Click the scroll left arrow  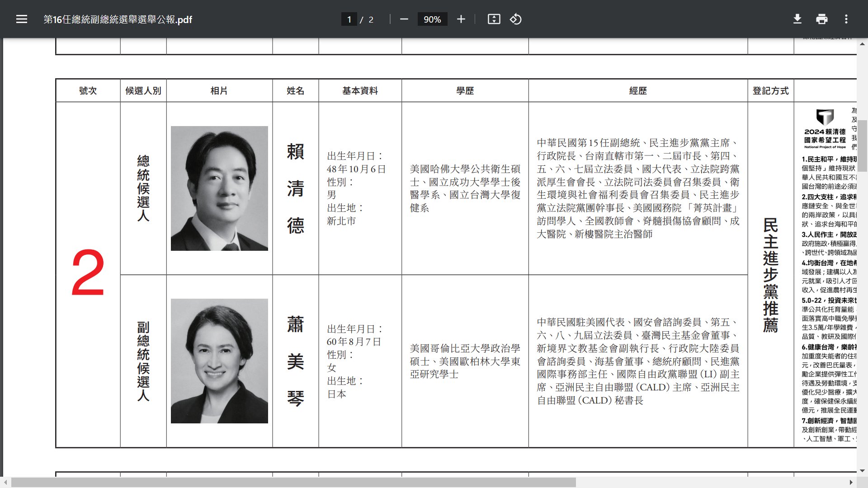point(5,483)
